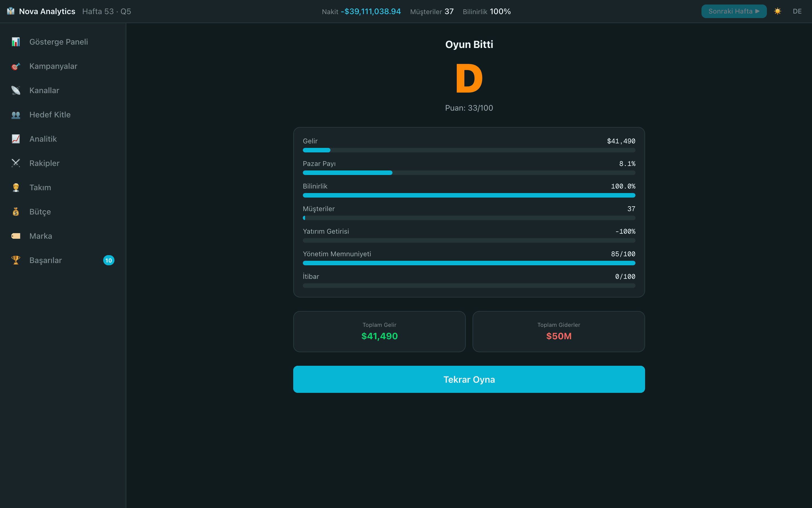Screen dimensions: 812x508
Task: Toggle light theme with the sun icon
Action: (777, 11)
